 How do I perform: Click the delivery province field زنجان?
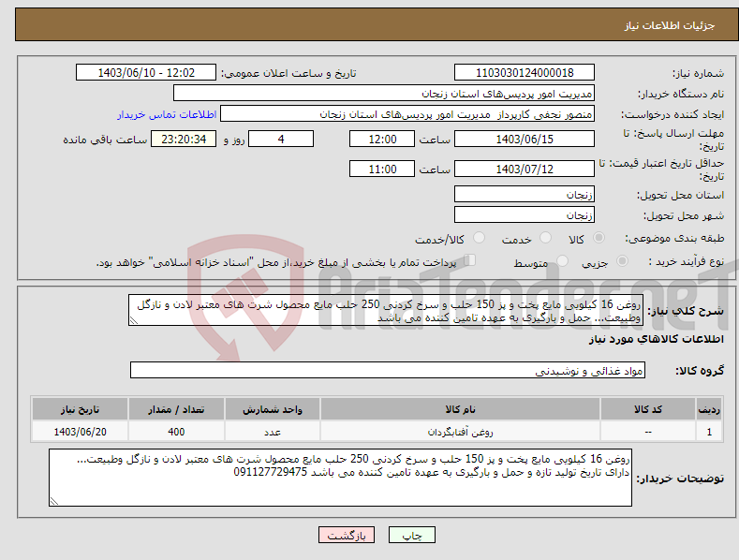click(x=525, y=194)
